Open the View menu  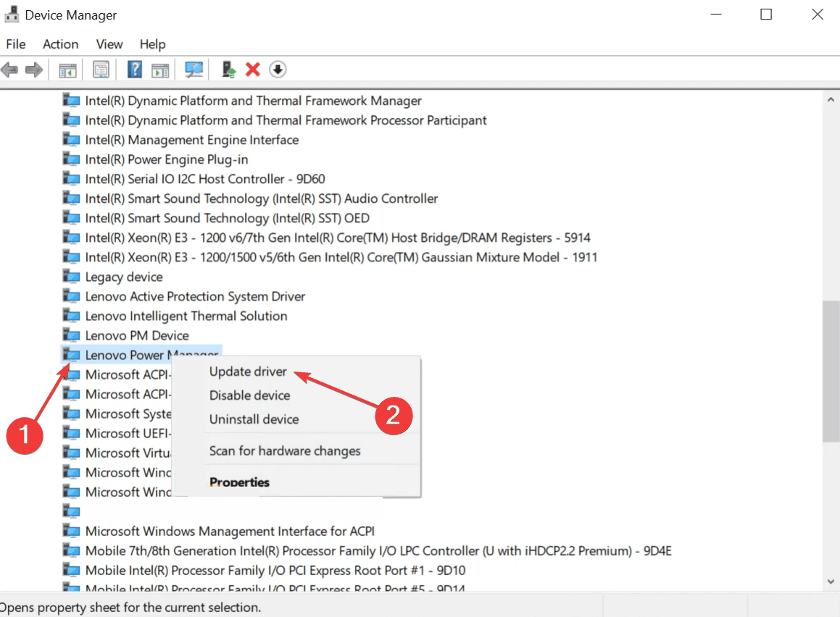coord(109,44)
